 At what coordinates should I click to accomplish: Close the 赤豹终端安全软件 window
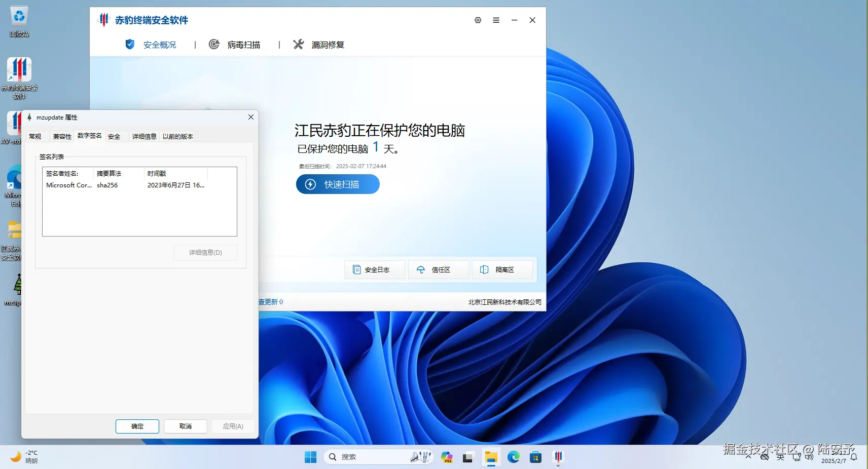click(x=532, y=20)
